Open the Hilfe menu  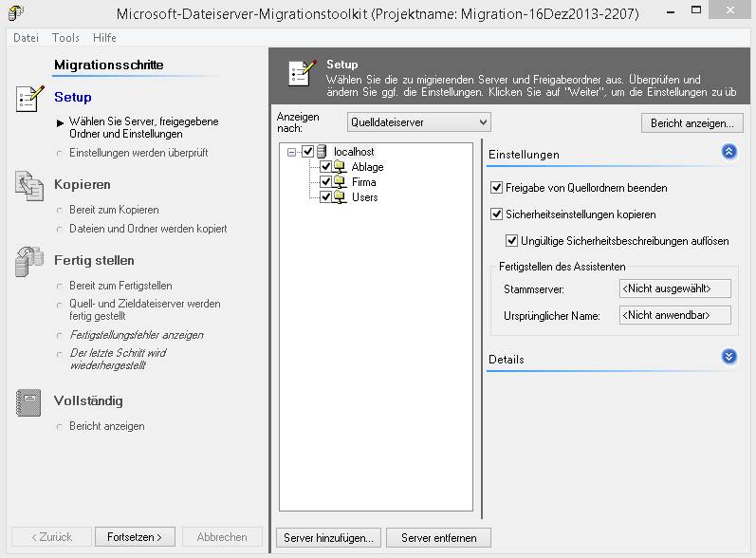104,38
